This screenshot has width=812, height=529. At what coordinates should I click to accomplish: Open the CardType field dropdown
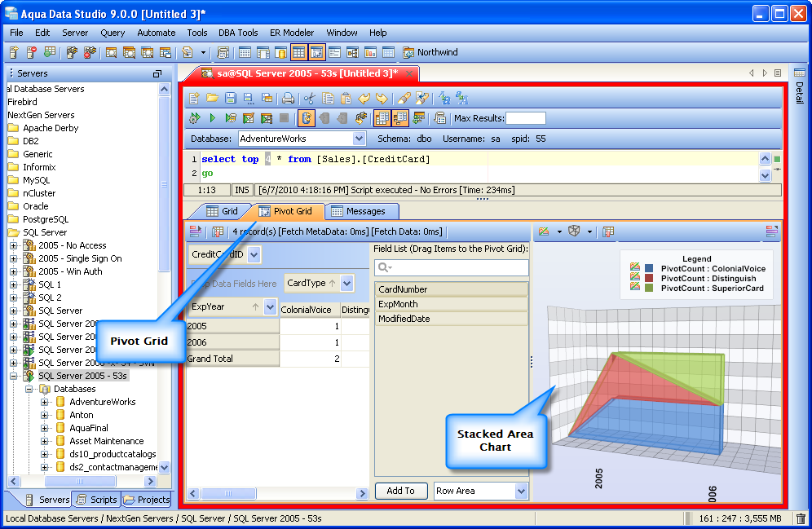click(x=347, y=283)
